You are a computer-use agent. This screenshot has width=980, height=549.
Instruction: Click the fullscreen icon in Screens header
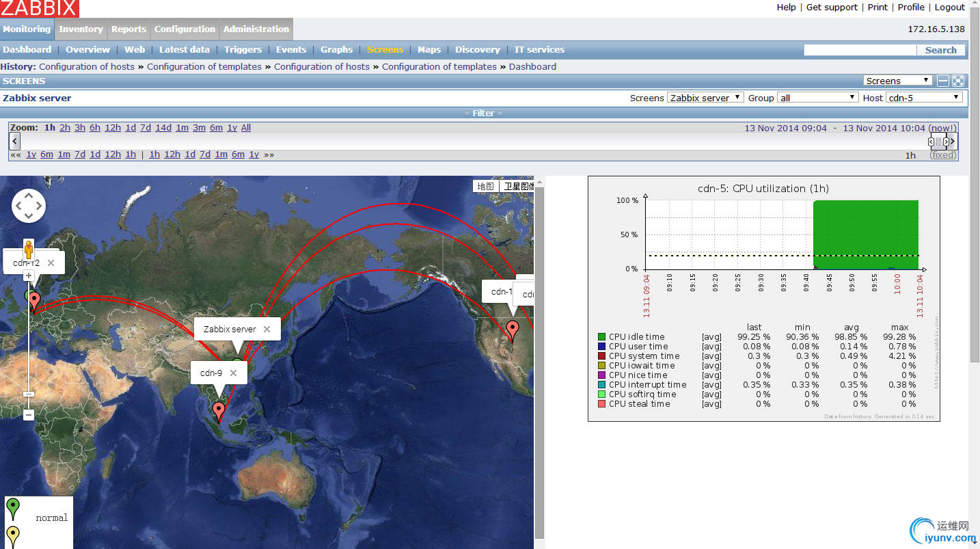(958, 81)
